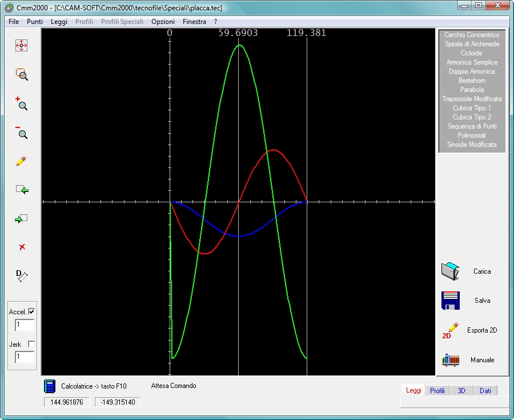Screen dimensions: 514x420
Task: Switch to the 3D tab
Action: click(x=461, y=390)
